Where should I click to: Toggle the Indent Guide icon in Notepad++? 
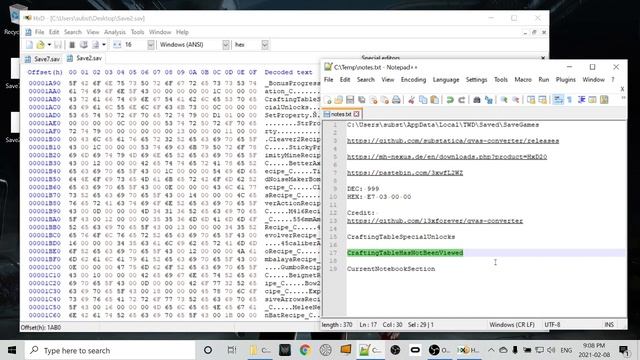click(582, 100)
